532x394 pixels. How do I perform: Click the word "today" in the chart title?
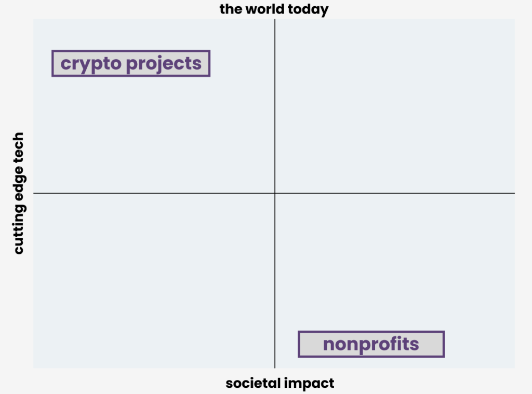pos(309,9)
